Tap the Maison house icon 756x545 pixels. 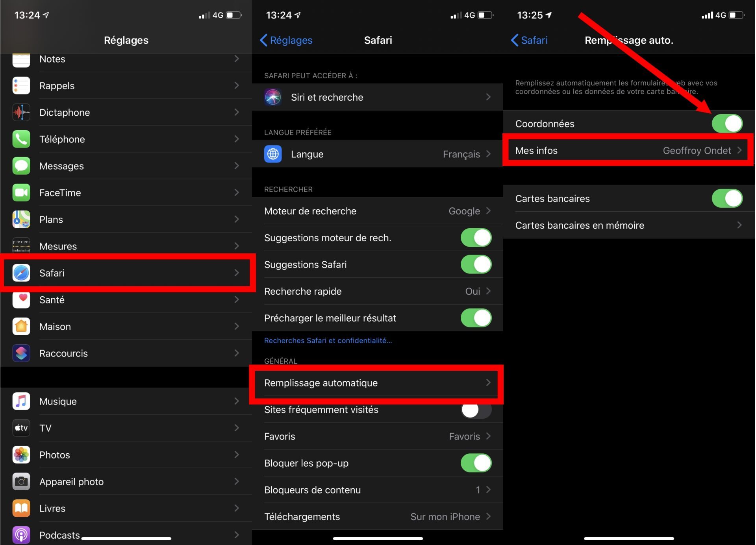21,327
